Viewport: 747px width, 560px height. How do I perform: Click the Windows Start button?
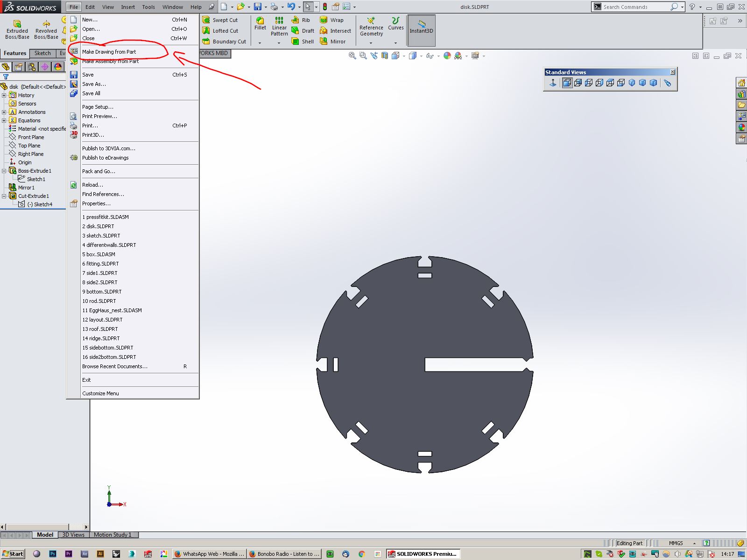click(13, 554)
